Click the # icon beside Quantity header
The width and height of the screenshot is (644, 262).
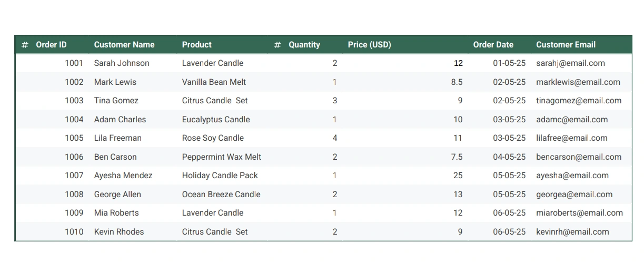pos(278,45)
